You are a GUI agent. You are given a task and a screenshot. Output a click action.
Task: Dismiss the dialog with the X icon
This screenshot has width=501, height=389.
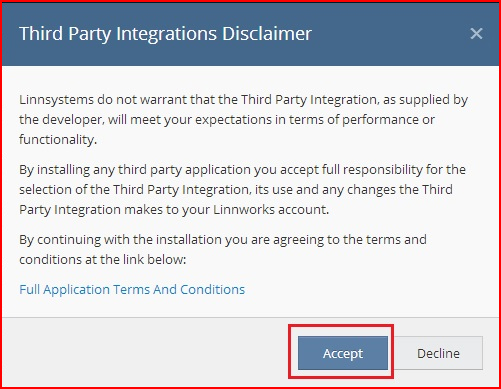pos(476,33)
